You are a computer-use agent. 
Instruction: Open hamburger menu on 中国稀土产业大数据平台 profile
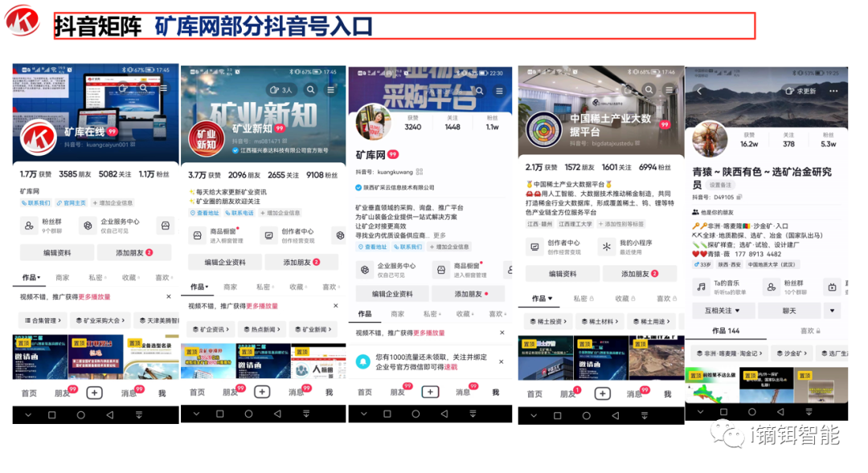tap(669, 90)
